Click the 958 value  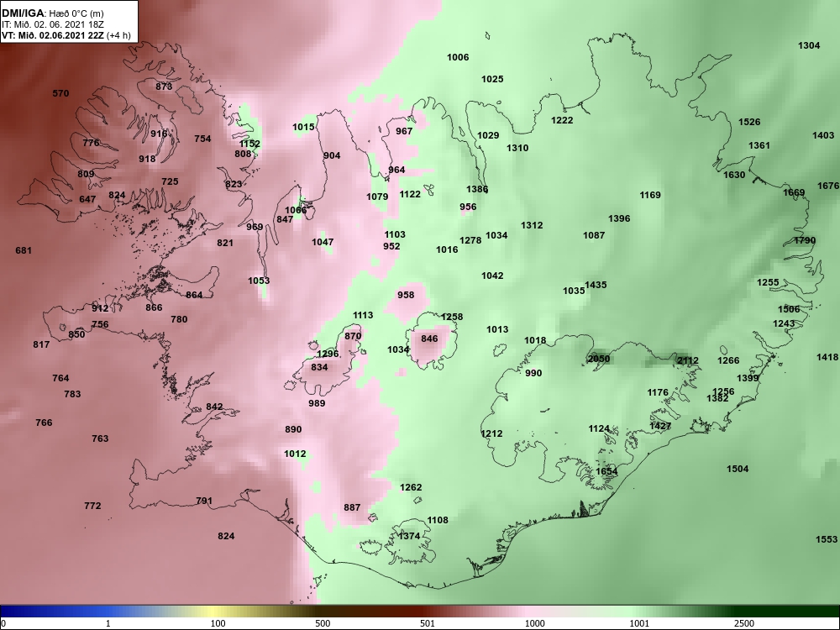click(x=406, y=295)
